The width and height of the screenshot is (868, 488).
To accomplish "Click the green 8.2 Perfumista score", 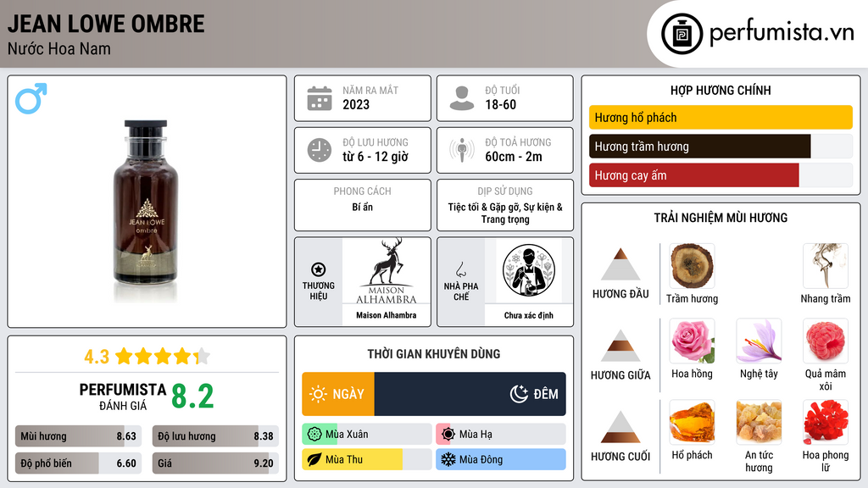I will pyautogui.click(x=192, y=396).
